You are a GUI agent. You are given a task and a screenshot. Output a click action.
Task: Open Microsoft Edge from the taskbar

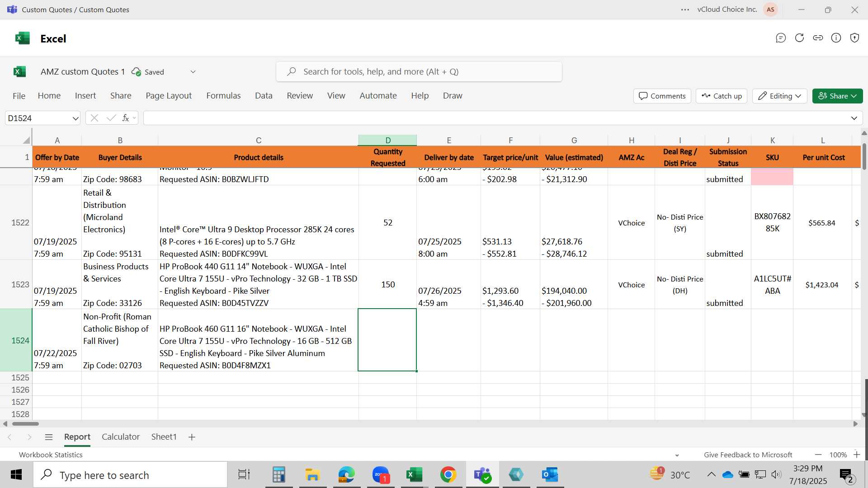pyautogui.click(x=347, y=474)
